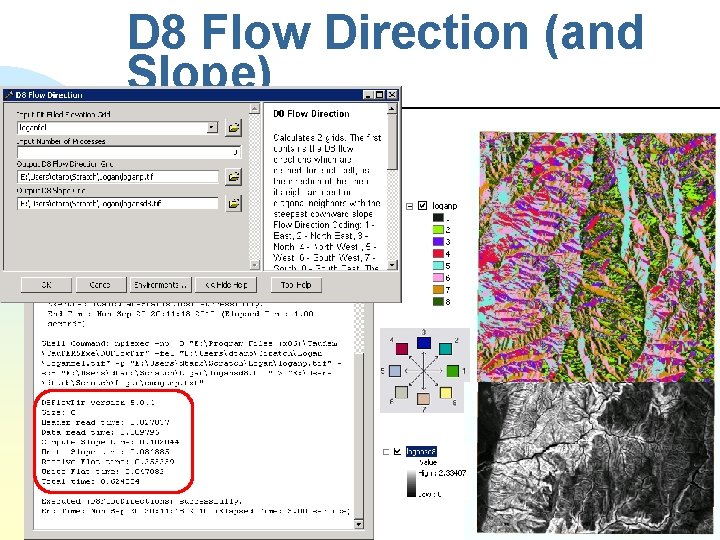Click the grayscale slope map
The image size is (720, 540).
pyautogui.click(x=598, y=457)
